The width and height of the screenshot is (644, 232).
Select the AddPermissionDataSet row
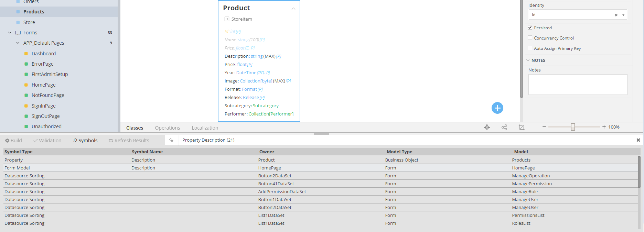pos(320,191)
